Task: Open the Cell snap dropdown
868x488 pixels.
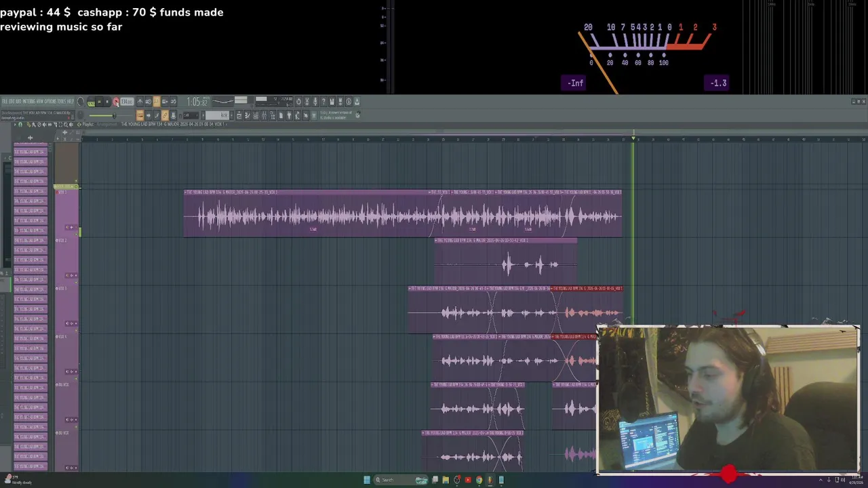Action: [x=191, y=115]
